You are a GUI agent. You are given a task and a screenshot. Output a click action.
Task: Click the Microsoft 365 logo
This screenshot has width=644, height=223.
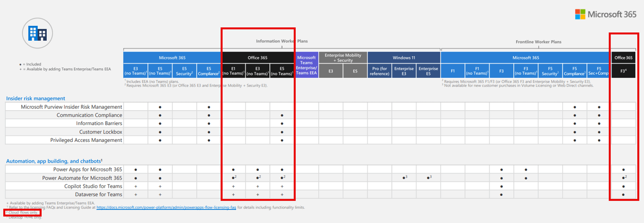tap(605, 14)
